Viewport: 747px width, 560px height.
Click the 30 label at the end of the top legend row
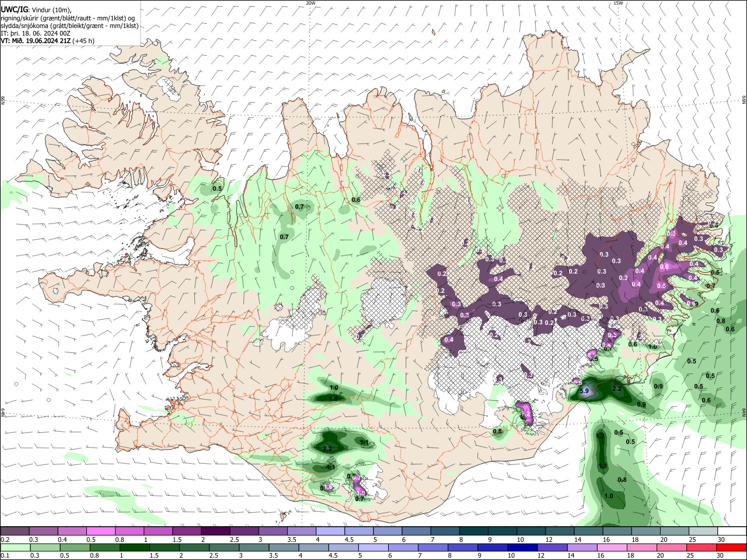pyautogui.click(x=720, y=540)
